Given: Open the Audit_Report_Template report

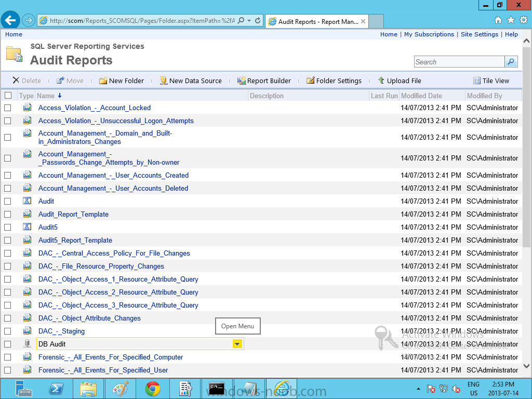Looking at the screenshot, I should (x=73, y=214).
